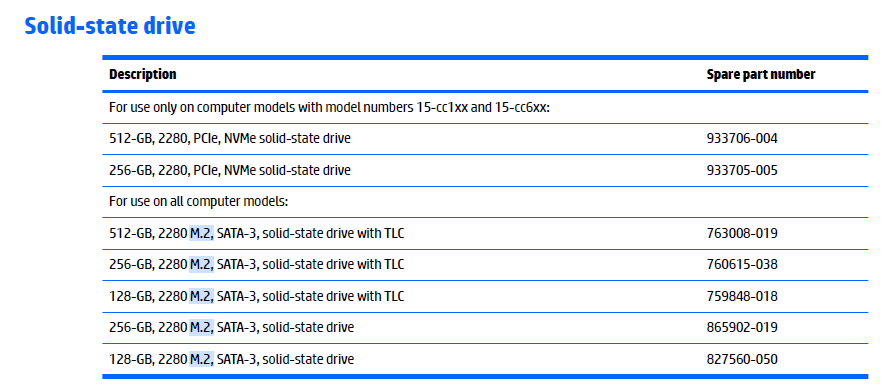Click part number 933706-004
The width and height of the screenshot is (894, 390).
742,139
